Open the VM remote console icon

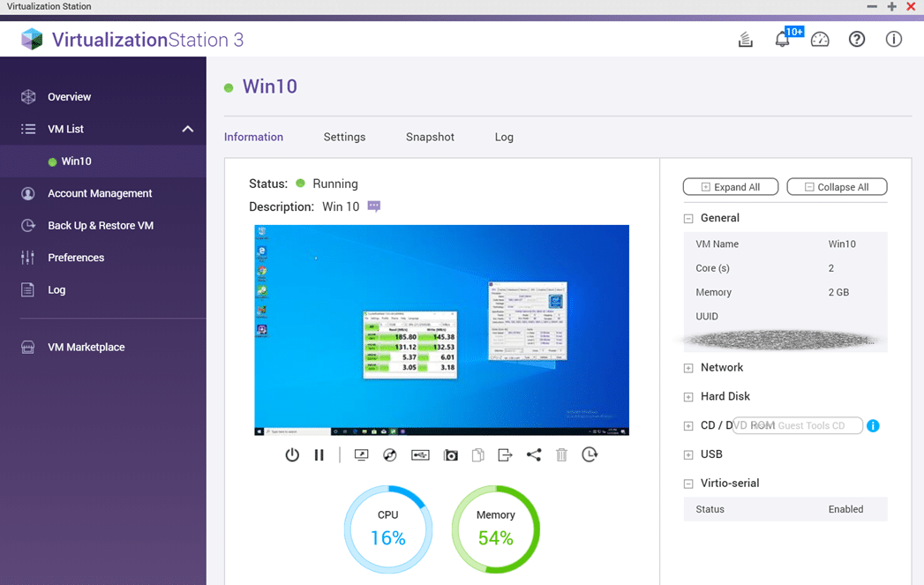point(361,454)
